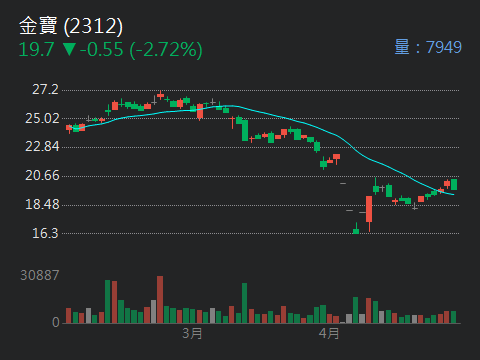Click the 0 volume axis label
Screen dimensions: 480x360
(x=56, y=322)
